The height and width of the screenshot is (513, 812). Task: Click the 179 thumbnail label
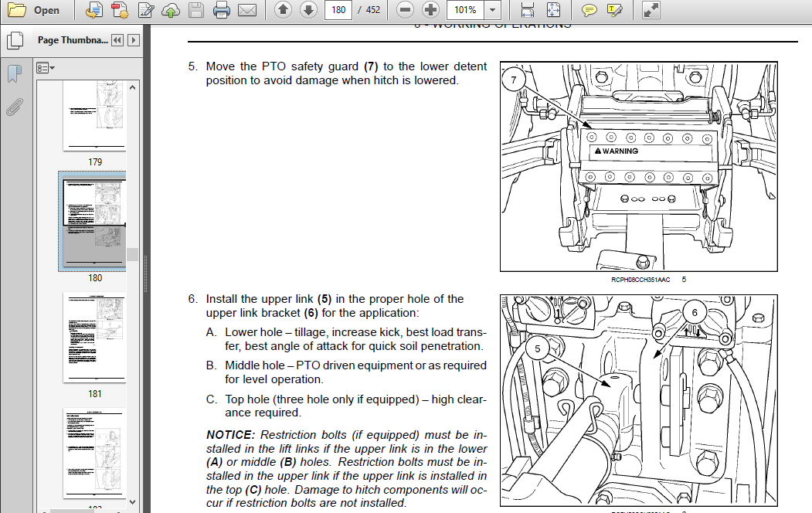(x=95, y=162)
